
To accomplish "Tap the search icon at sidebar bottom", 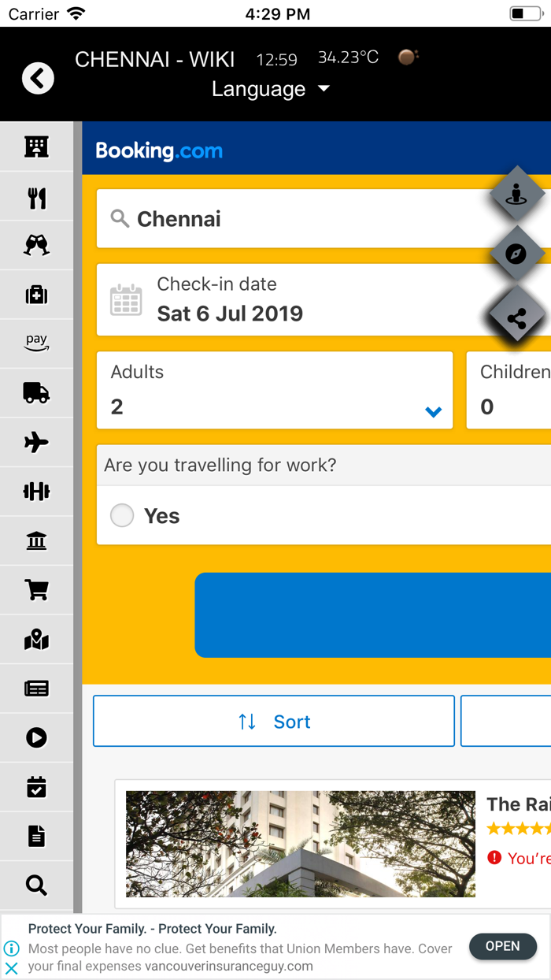I will 36,885.
